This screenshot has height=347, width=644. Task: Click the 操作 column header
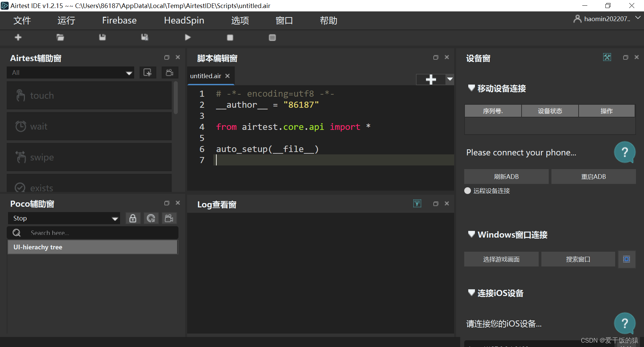tap(607, 111)
